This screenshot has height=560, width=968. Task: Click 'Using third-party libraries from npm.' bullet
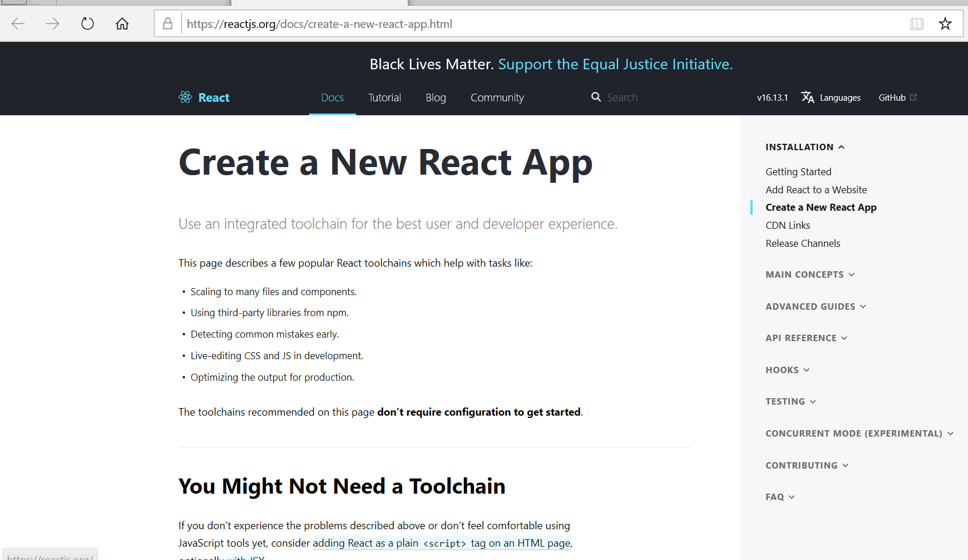pos(270,313)
